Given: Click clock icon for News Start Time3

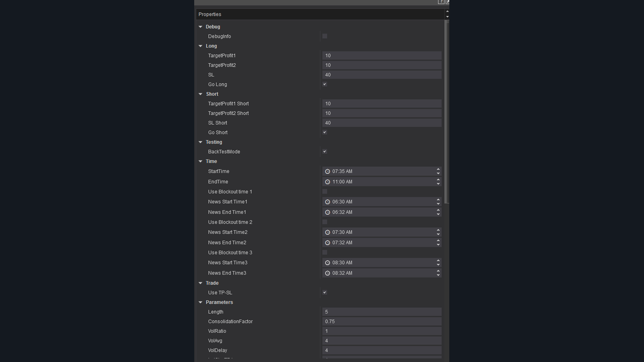Looking at the screenshot, I should (328, 263).
